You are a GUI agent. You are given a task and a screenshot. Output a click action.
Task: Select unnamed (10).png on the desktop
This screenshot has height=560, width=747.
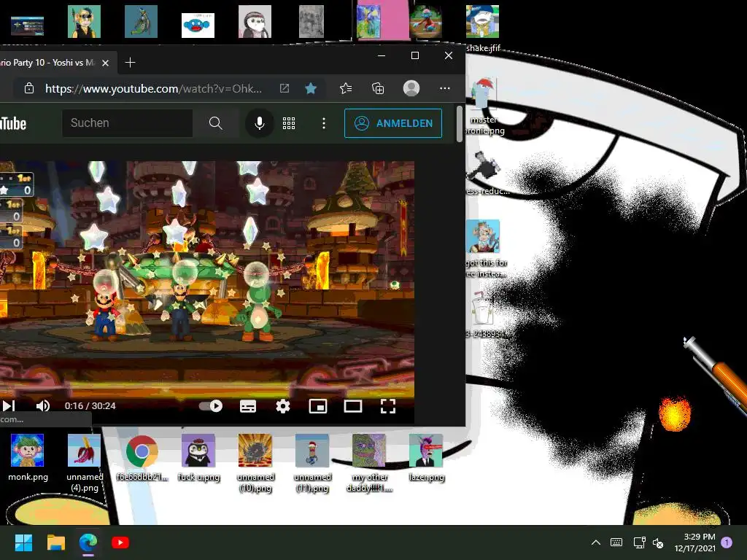coord(255,463)
